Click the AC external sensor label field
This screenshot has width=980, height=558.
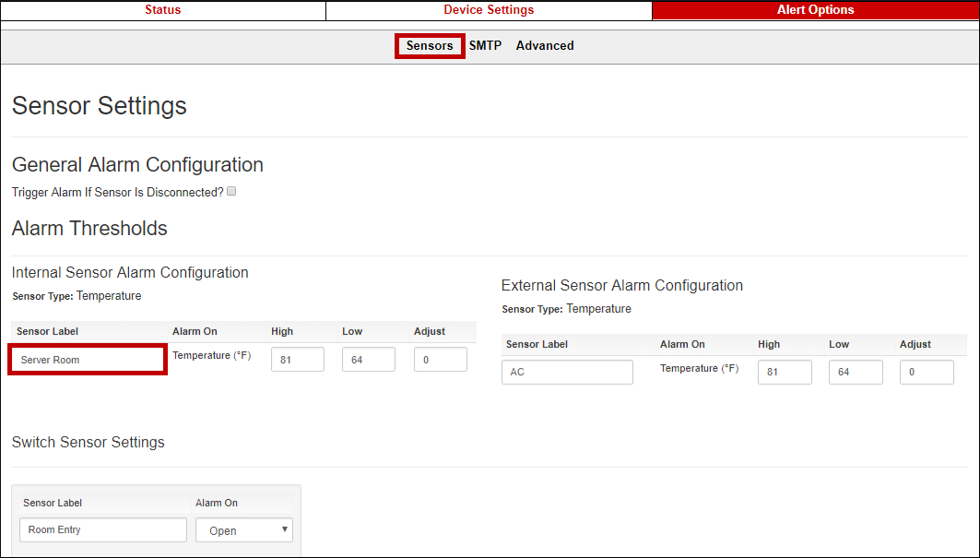(568, 373)
